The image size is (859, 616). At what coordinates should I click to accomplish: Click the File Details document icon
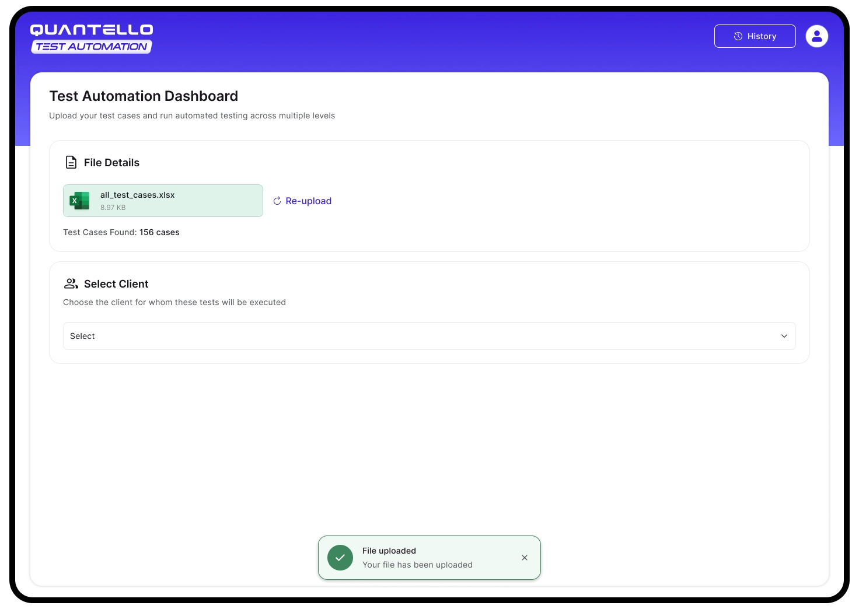pyautogui.click(x=71, y=162)
